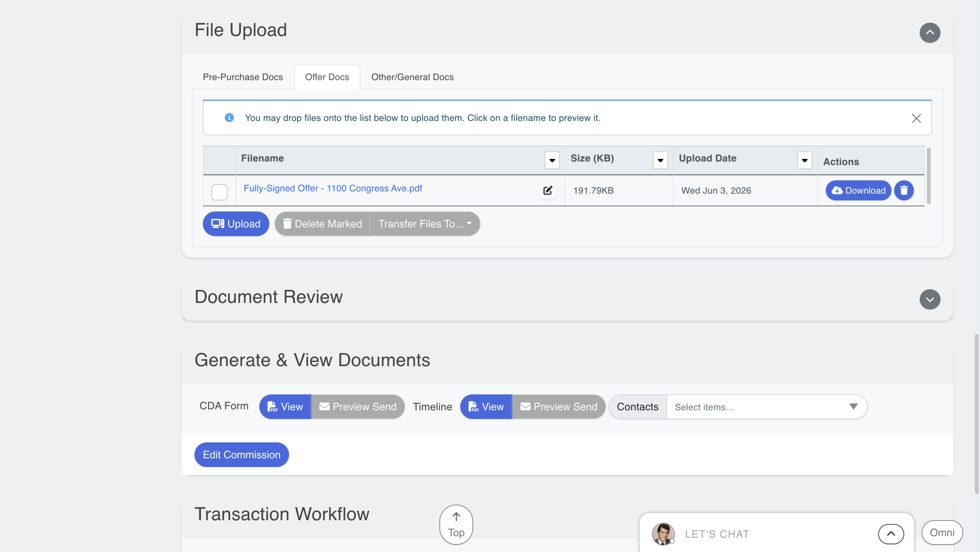
Task: Open Size (KB) column filter dropdown
Action: (660, 160)
